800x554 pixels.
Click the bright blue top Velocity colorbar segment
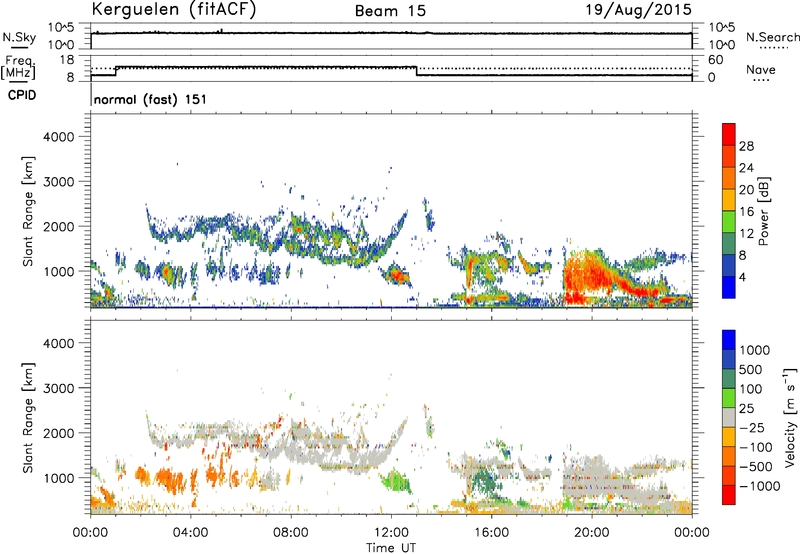point(729,340)
